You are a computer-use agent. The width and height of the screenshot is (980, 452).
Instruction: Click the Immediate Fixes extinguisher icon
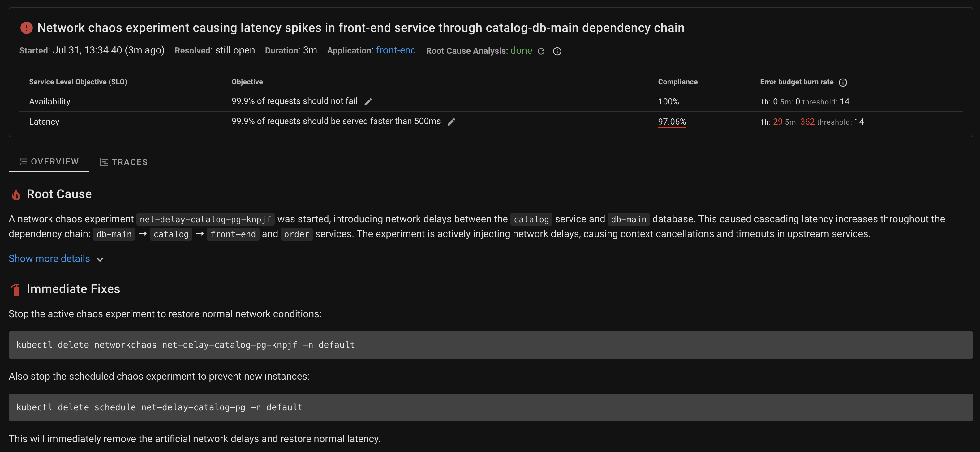[x=16, y=289]
